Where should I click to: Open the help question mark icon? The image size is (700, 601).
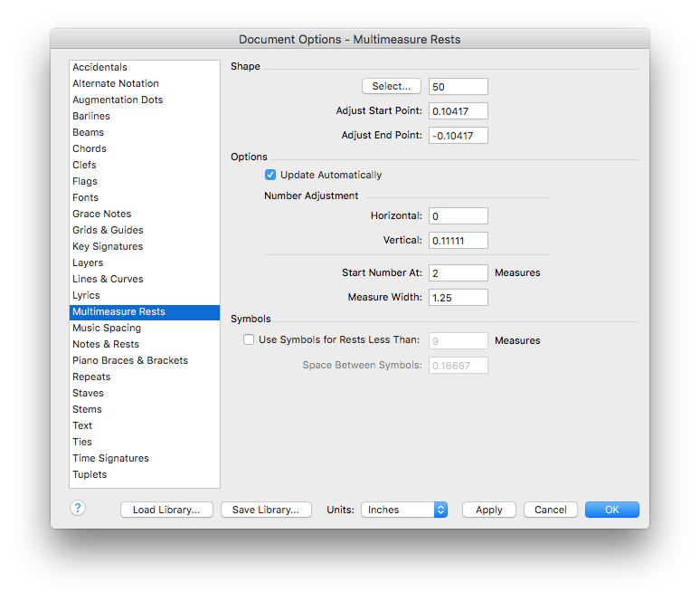[x=78, y=508]
